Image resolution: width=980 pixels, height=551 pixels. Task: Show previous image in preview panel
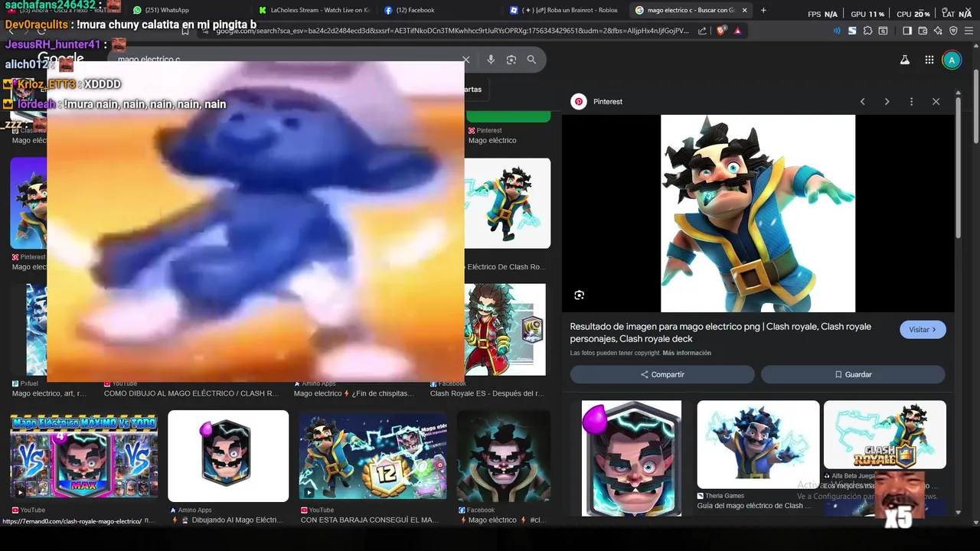862,102
